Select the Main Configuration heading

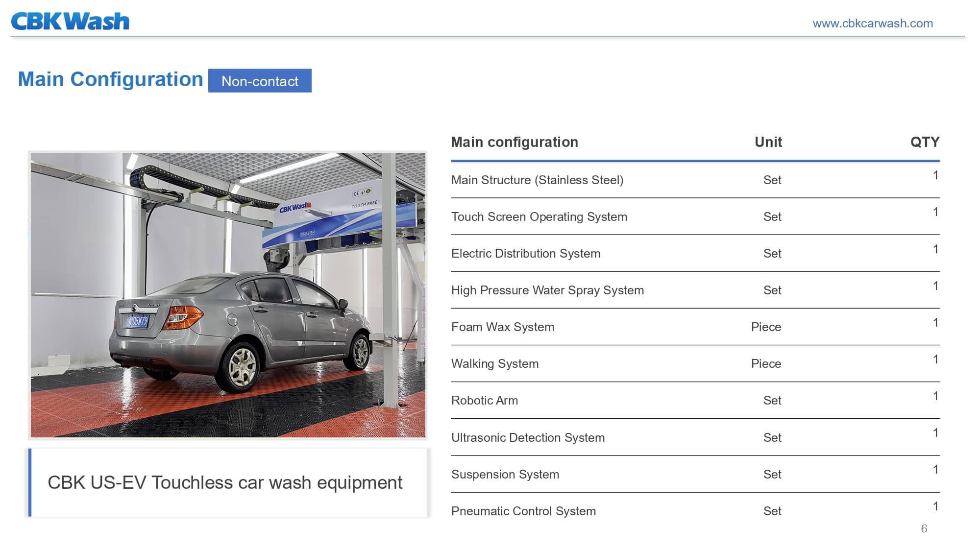coord(110,79)
